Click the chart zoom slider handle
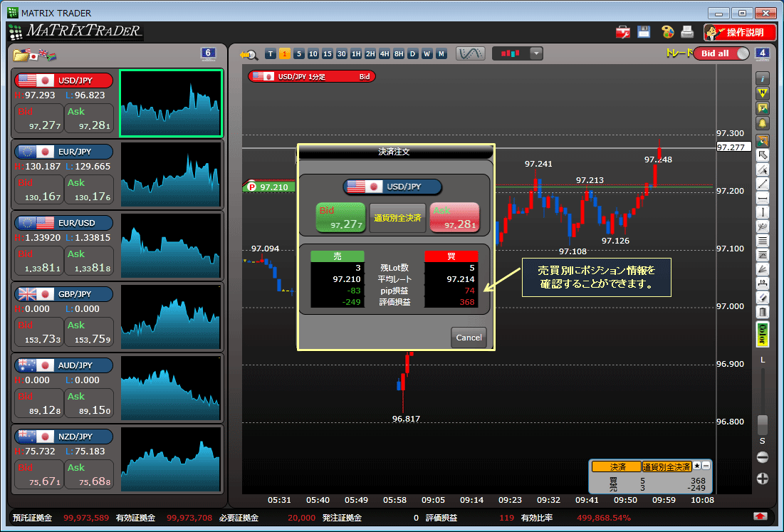 [763, 425]
